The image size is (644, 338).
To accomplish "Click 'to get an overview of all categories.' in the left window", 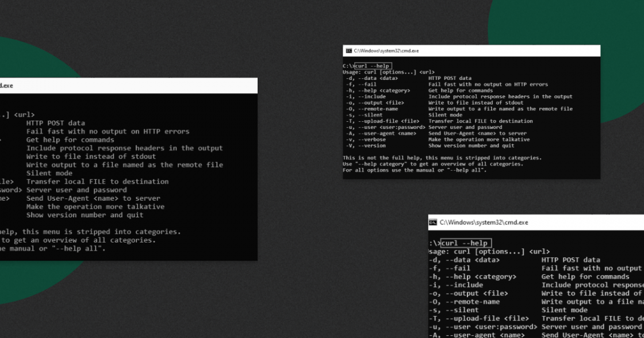I will [x=78, y=240].
